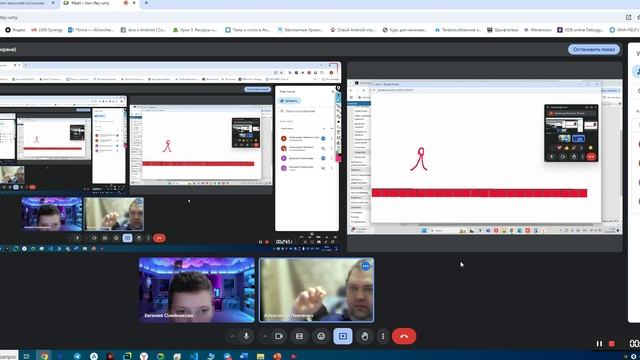Open the Yandex bookmark
The image size is (640, 360).
(15, 30)
